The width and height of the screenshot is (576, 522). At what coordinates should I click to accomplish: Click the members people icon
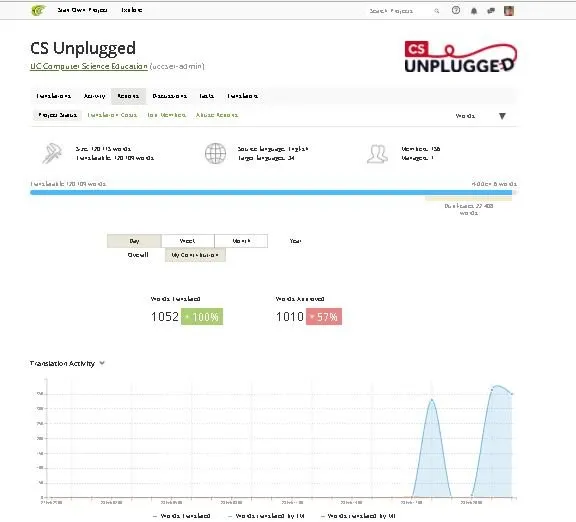377,154
